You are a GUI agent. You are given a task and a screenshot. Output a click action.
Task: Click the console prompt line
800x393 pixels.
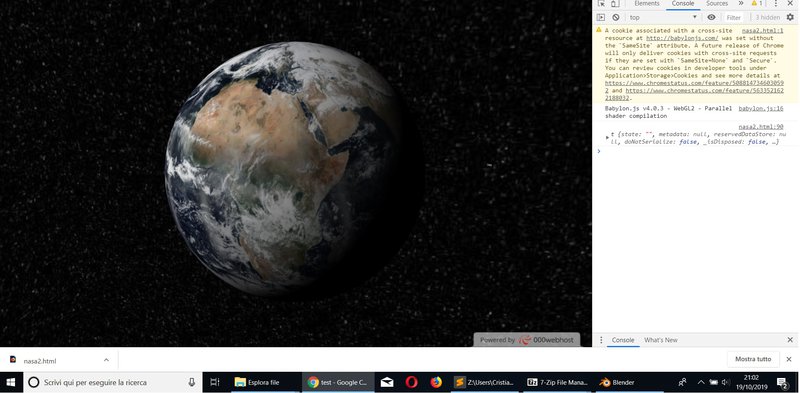[696, 151]
